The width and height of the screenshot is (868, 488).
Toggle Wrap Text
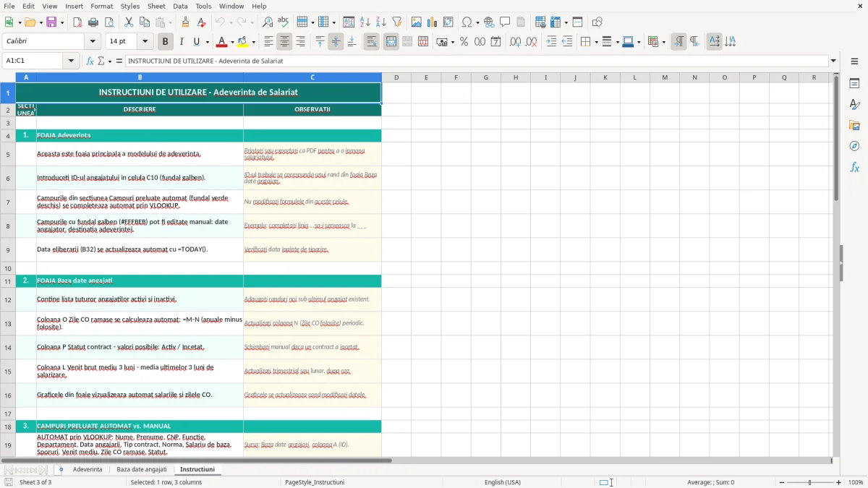pyautogui.click(x=372, y=42)
